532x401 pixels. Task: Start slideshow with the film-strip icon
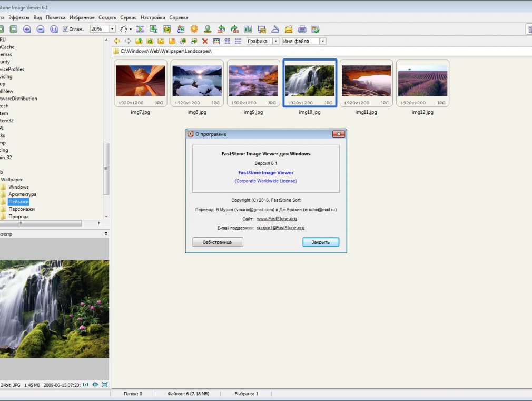click(140, 29)
